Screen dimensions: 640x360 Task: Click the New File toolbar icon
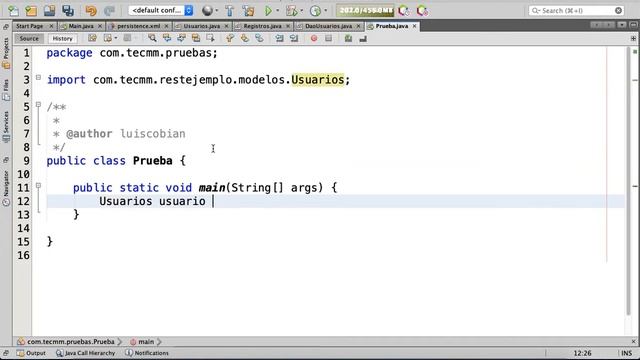(13, 11)
